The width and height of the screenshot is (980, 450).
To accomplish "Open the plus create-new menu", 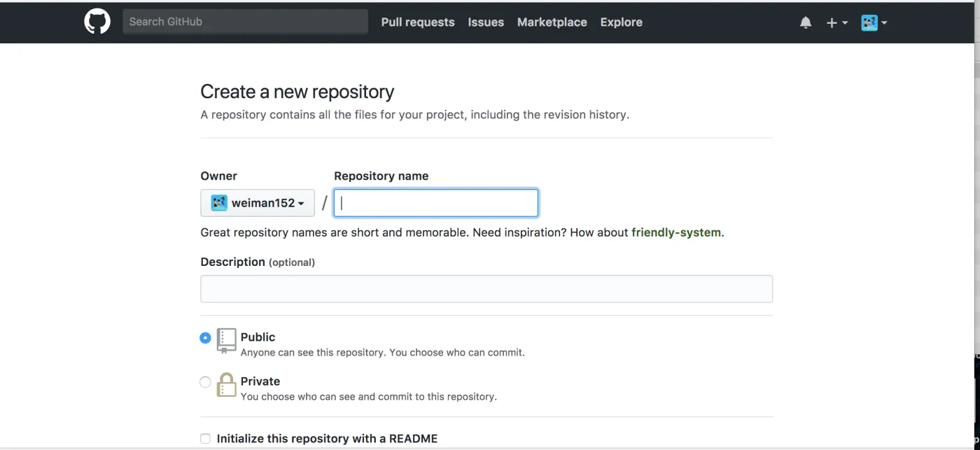I will coord(836,22).
